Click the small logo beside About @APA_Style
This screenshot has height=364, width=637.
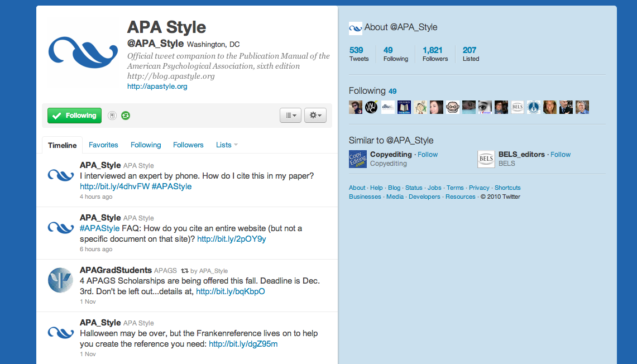(x=356, y=28)
